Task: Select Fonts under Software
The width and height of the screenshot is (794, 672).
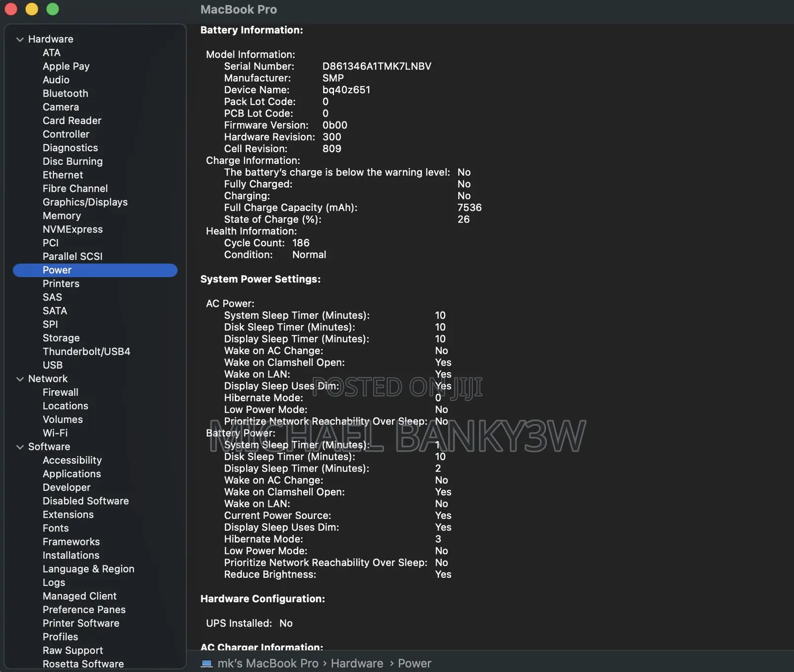Action: tap(56, 528)
